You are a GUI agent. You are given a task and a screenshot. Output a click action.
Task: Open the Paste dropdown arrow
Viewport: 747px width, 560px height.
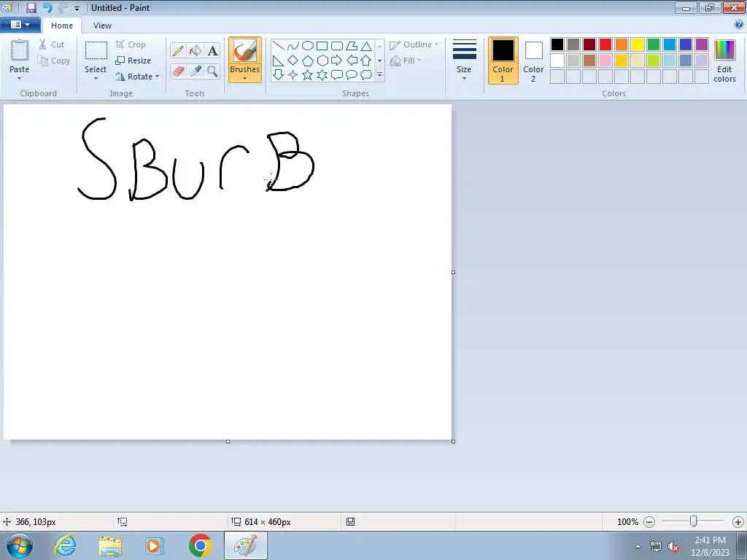click(19, 79)
